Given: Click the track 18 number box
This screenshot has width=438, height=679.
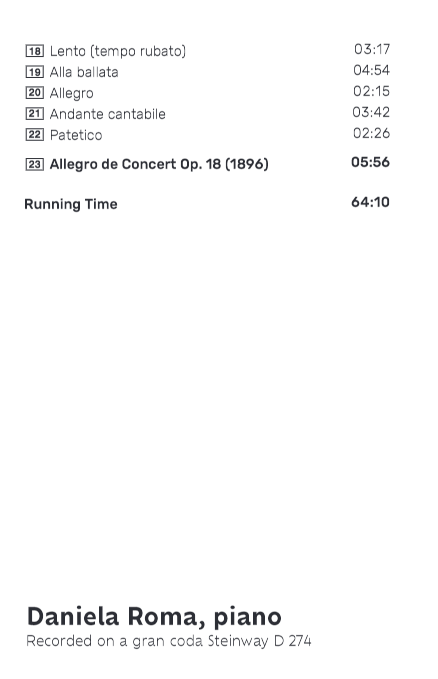Looking at the screenshot, I should tap(35, 51).
